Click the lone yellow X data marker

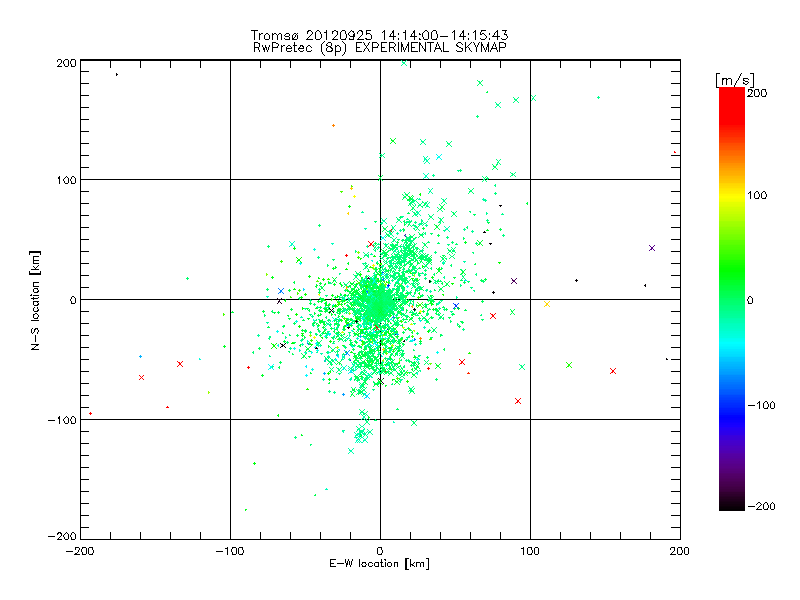coord(547,304)
